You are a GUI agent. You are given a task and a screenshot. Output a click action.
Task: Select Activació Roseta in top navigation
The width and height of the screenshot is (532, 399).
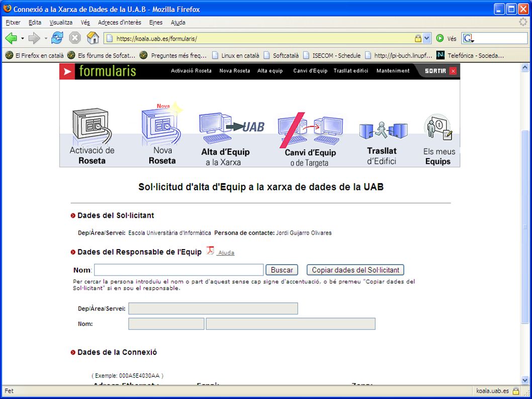click(191, 70)
